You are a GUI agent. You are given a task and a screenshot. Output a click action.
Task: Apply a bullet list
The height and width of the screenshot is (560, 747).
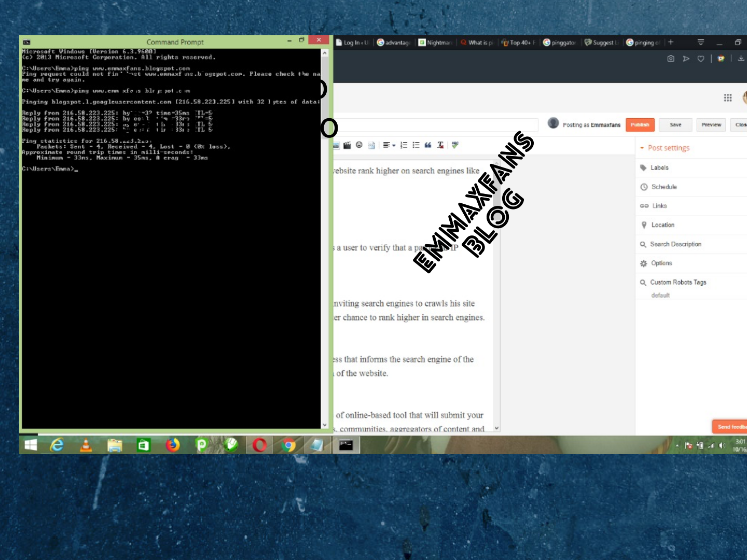[417, 145]
